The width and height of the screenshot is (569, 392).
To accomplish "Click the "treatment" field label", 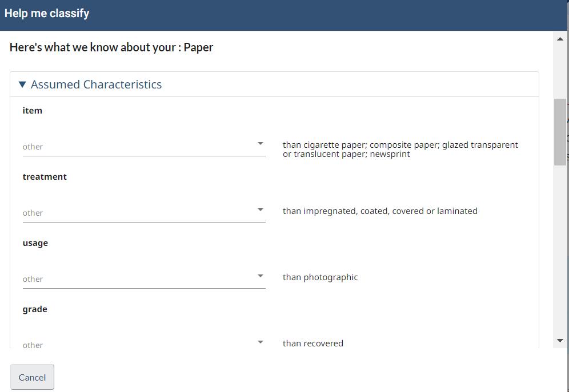I will click(x=45, y=177).
